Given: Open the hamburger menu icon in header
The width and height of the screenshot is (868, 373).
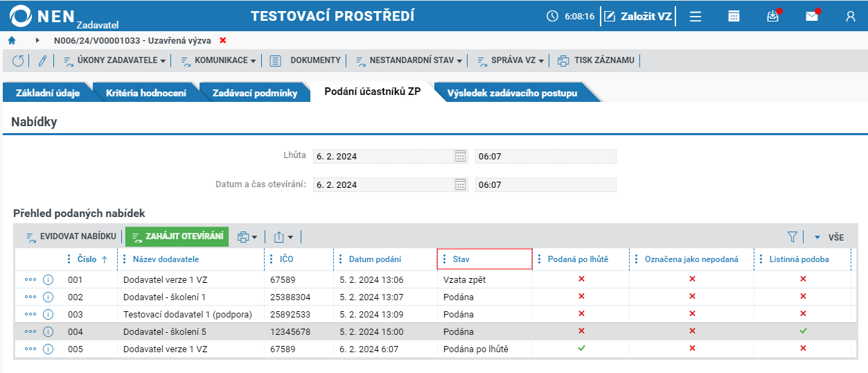Looking at the screenshot, I should click(x=696, y=16).
